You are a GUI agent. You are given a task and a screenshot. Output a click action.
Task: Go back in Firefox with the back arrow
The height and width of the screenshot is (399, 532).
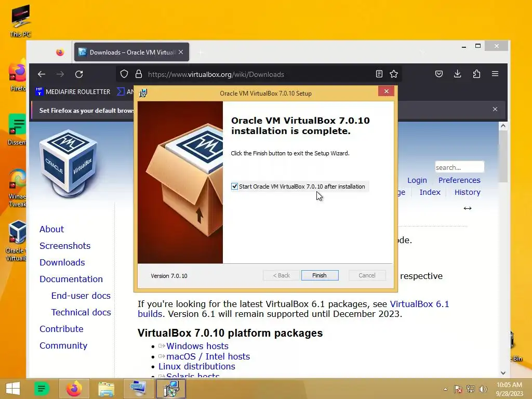tap(42, 74)
